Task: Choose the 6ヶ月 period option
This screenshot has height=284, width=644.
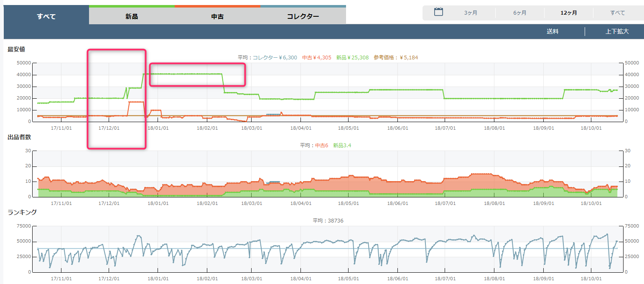Action: 520,13
